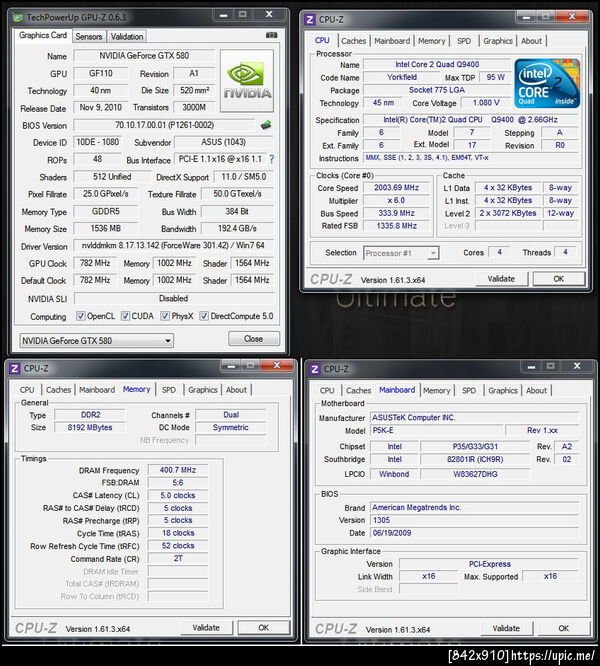
Task: Switch to the Validation tab in GPU-Z
Action: point(127,37)
